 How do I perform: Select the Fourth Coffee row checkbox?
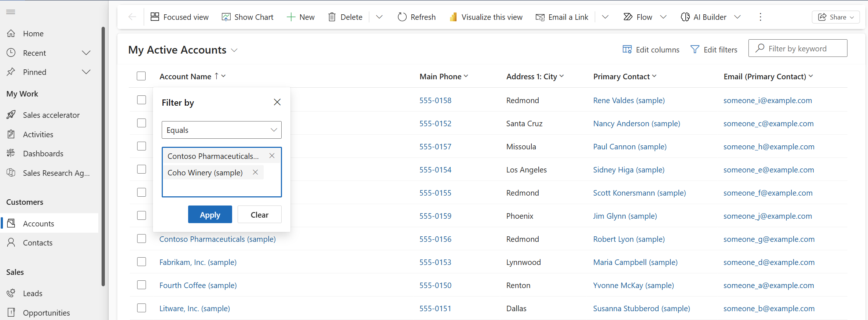[x=142, y=285]
